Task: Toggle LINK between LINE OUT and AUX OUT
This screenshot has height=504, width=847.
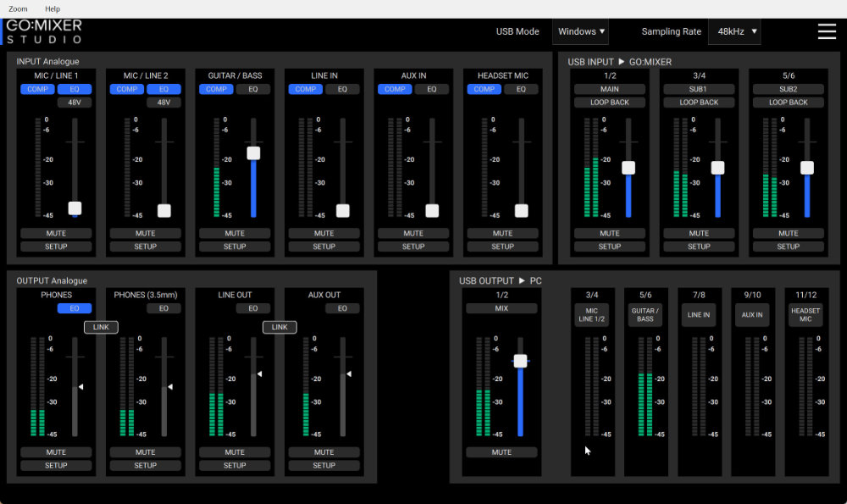Action: point(280,327)
